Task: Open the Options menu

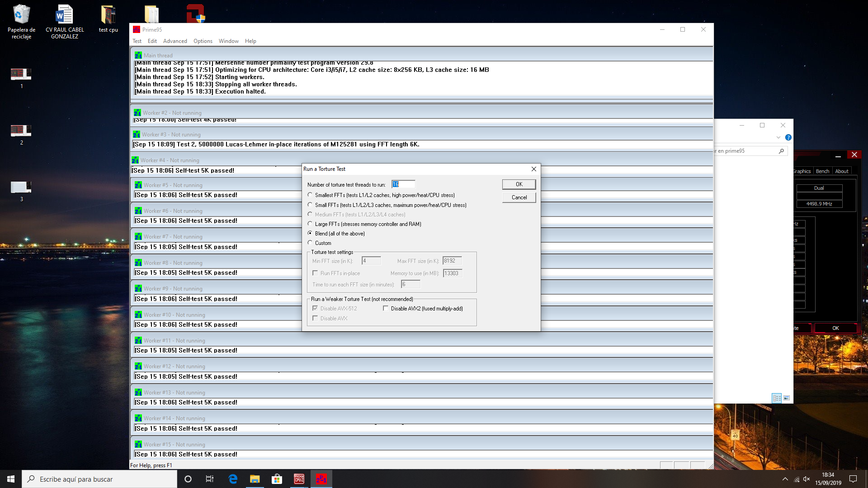Action: (203, 41)
